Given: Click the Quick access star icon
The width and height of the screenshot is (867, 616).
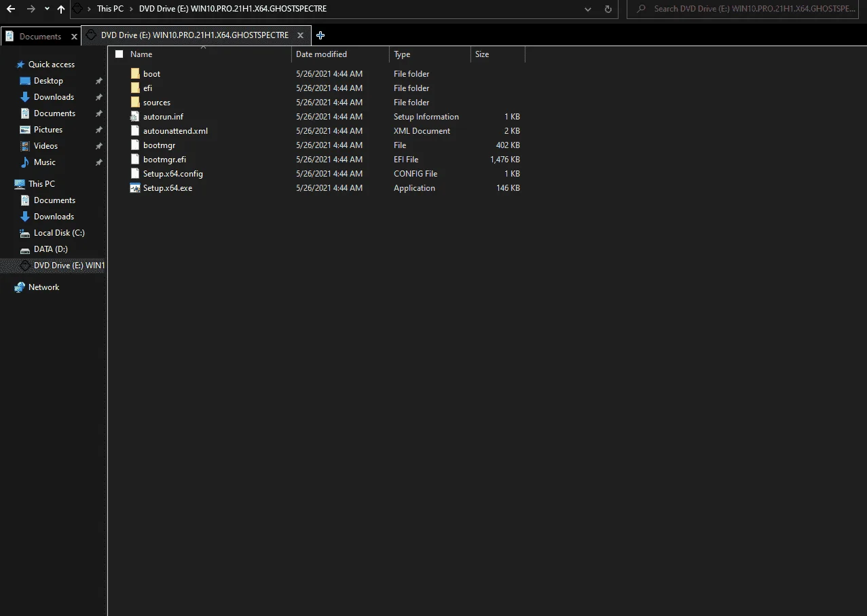Looking at the screenshot, I should [x=20, y=65].
